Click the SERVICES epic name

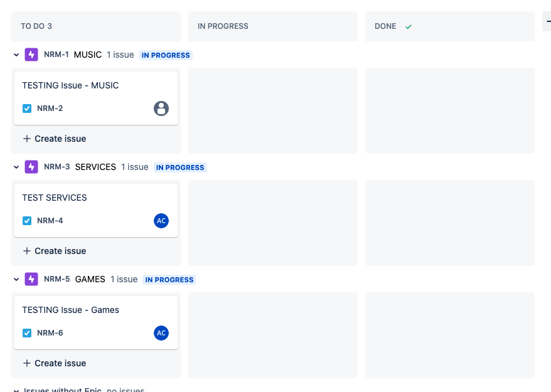pos(95,167)
